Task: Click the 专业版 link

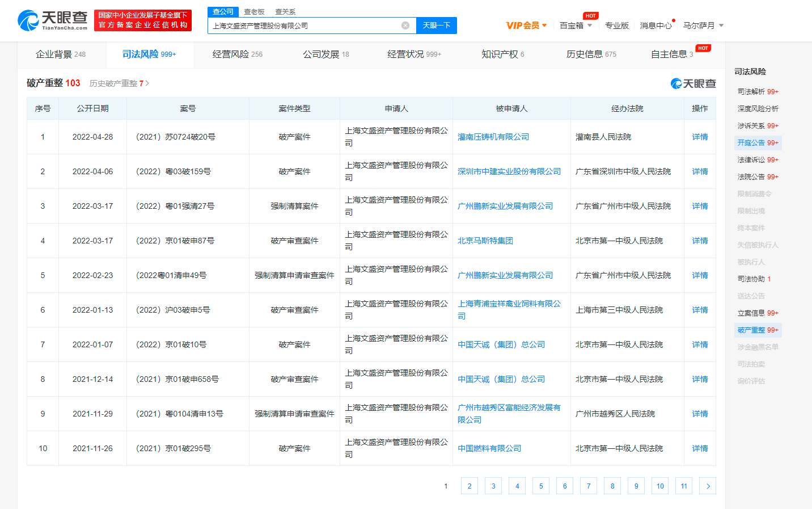Action: click(617, 26)
